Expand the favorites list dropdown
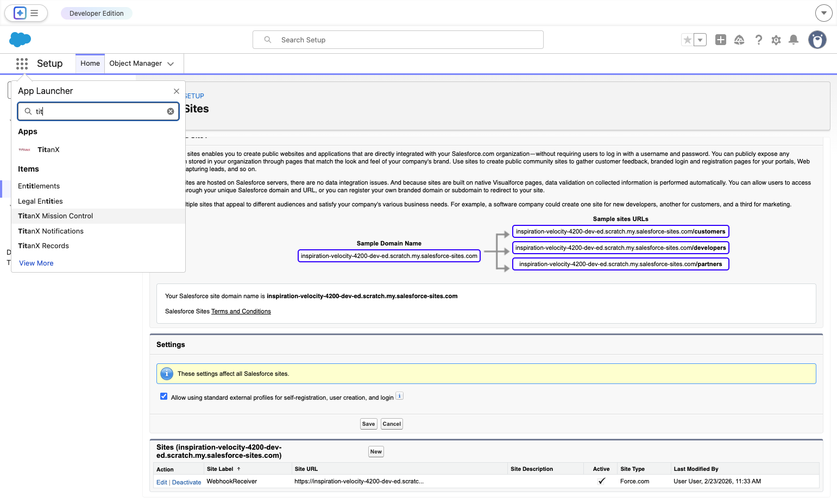This screenshot has width=837, height=504. [x=700, y=40]
